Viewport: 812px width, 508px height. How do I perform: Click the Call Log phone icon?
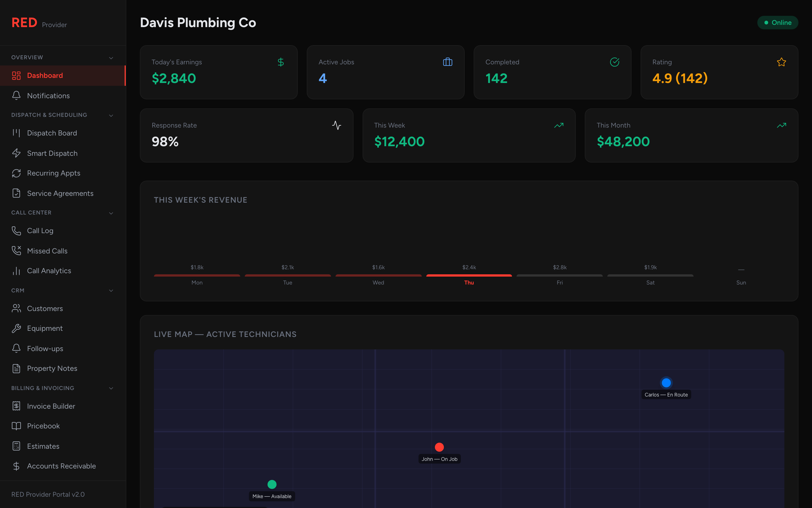tap(16, 231)
